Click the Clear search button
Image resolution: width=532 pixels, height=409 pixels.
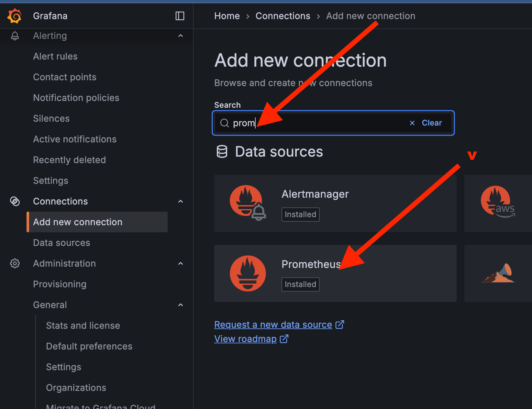(432, 123)
